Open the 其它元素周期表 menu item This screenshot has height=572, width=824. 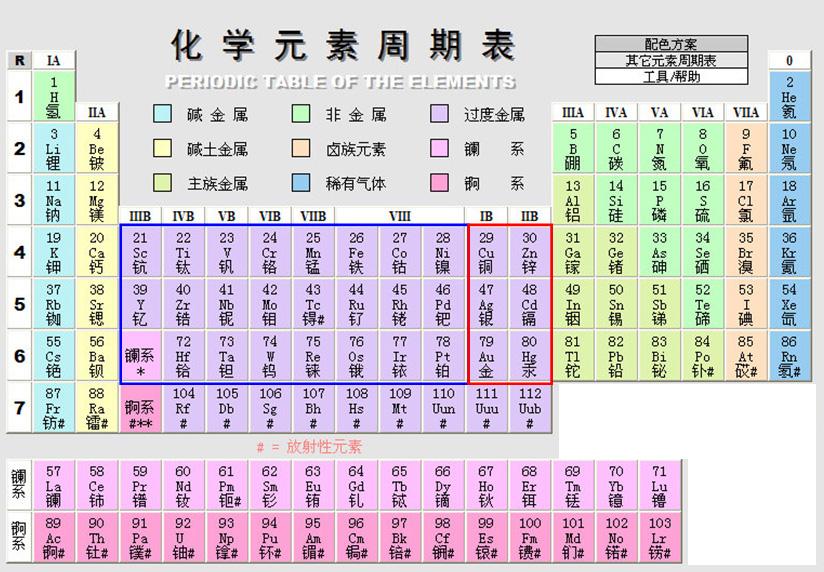pos(671,61)
